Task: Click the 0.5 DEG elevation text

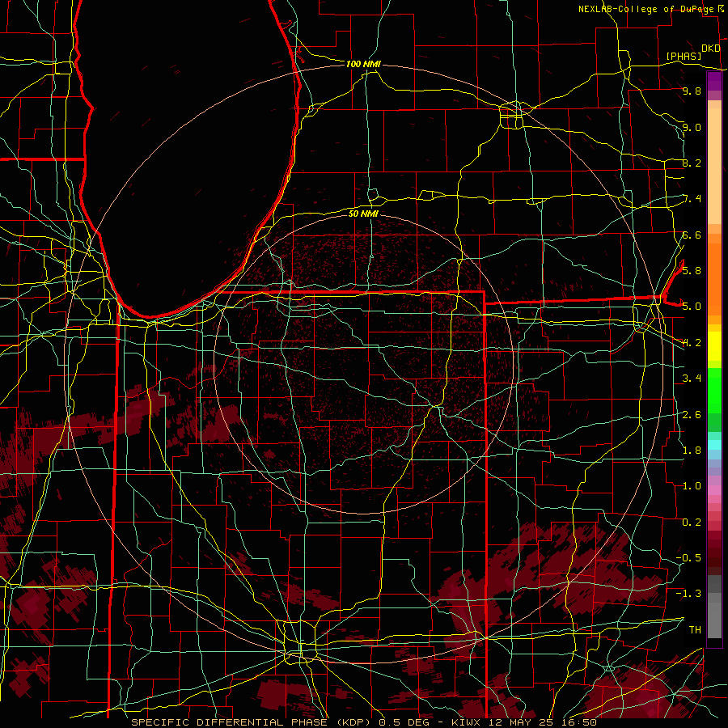Action: (407, 722)
